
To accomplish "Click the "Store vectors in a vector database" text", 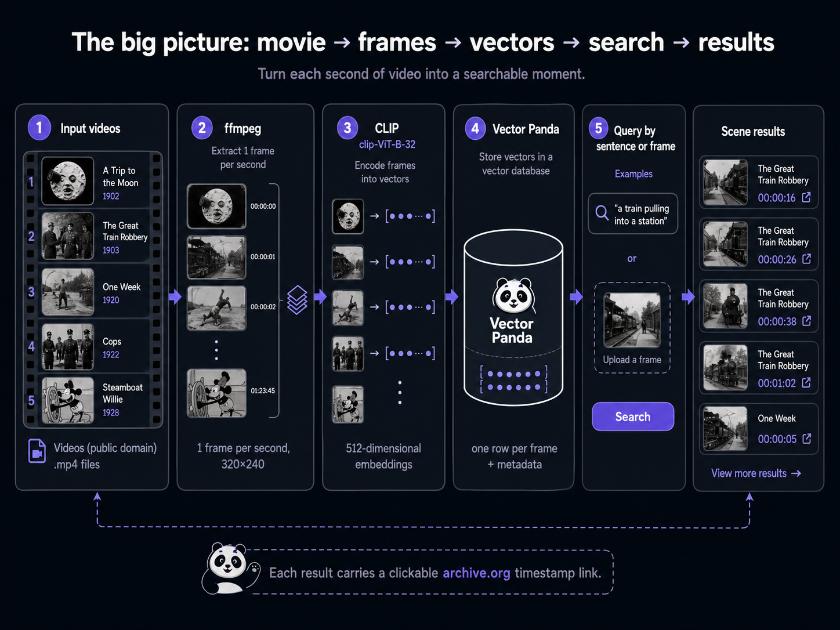I will (x=516, y=164).
